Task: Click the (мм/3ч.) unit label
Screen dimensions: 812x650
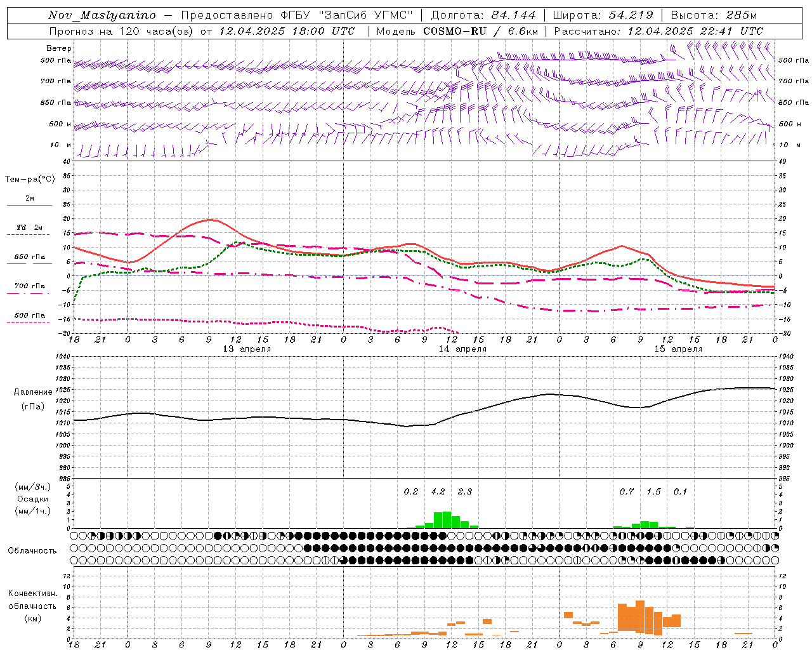Action: click(x=33, y=487)
